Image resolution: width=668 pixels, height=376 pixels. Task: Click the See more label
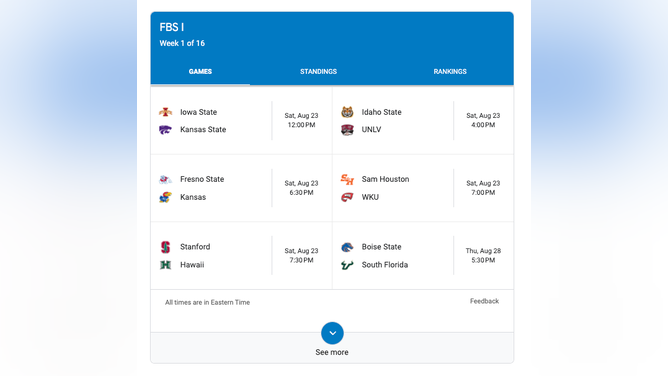click(x=332, y=352)
